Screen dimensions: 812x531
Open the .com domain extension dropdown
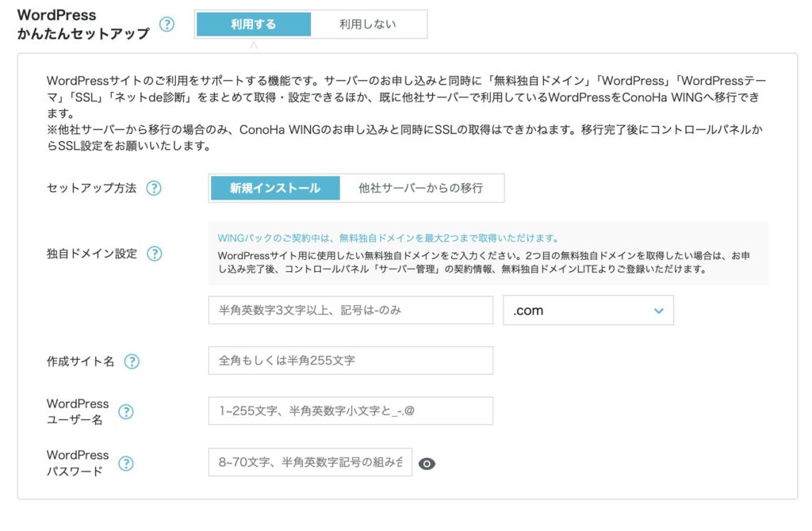pyautogui.click(x=588, y=311)
